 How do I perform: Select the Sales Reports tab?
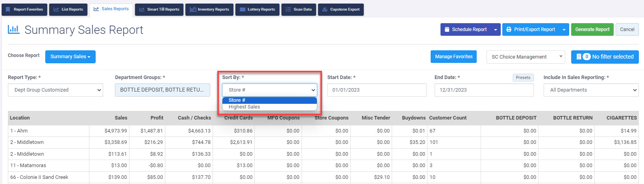click(111, 9)
